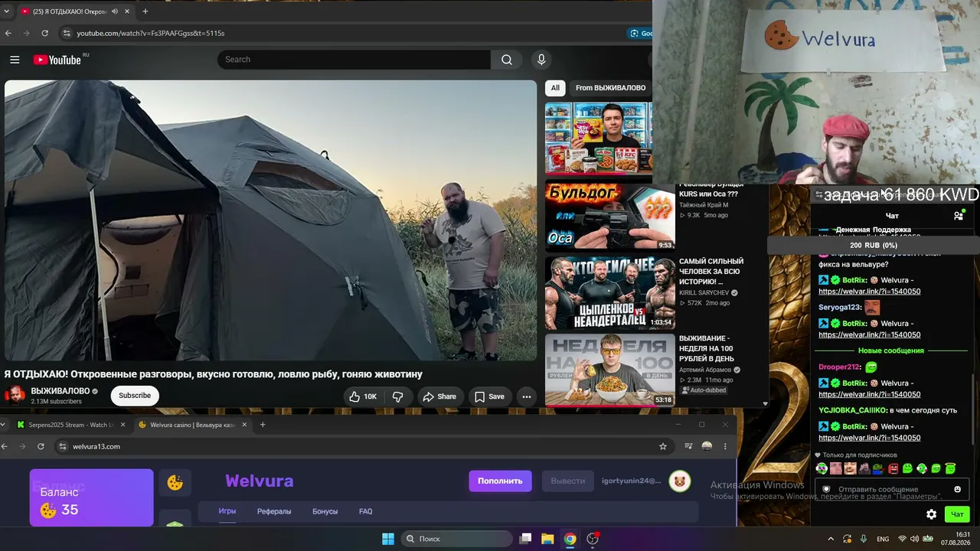
Task: Open the FAQ tab on Welvura
Action: coord(366,511)
